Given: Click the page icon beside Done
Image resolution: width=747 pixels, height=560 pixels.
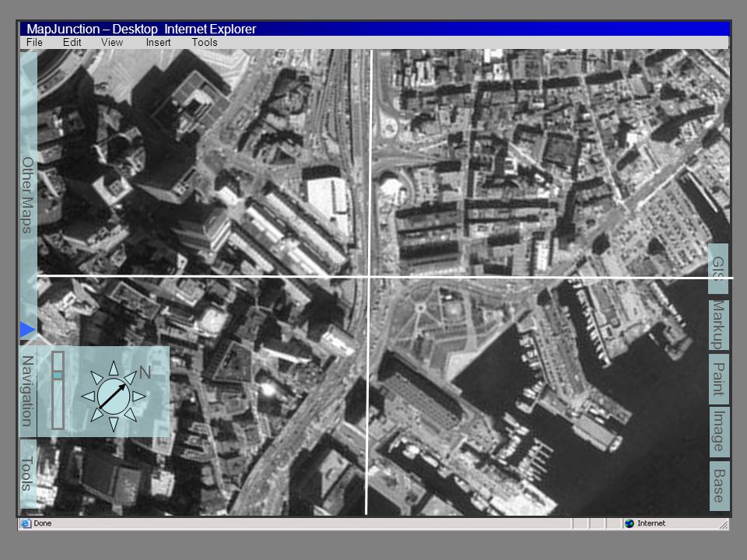Looking at the screenshot, I should (26, 523).
